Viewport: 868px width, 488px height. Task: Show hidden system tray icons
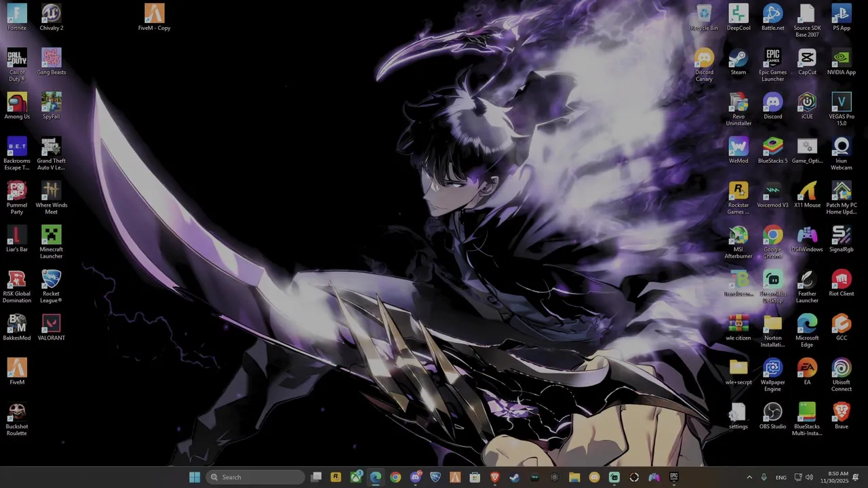tap(749, 477)
